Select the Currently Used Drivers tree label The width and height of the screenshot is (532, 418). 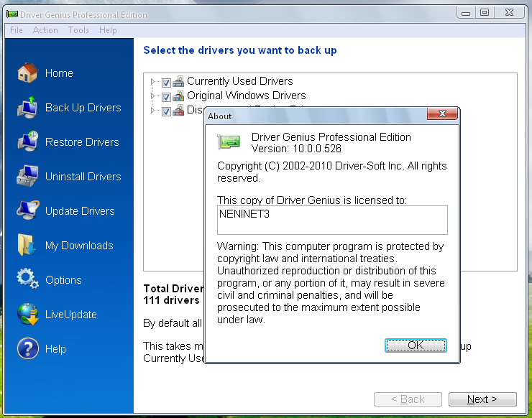click(240, 81)
